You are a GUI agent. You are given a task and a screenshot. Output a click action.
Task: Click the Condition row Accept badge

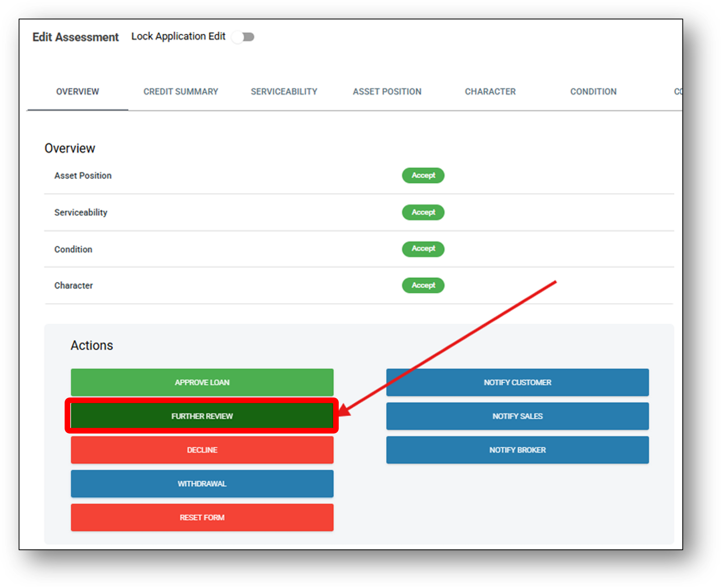(423, 249)
